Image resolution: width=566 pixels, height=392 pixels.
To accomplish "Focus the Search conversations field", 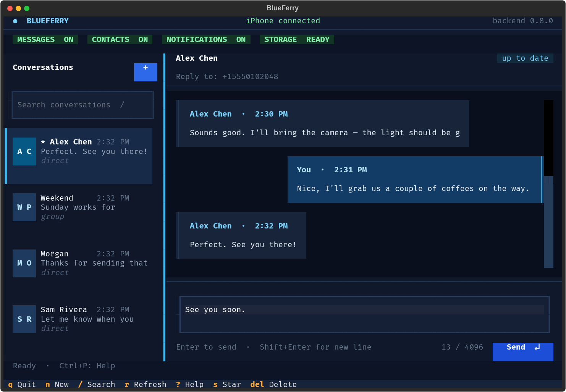I will [82, 105].
